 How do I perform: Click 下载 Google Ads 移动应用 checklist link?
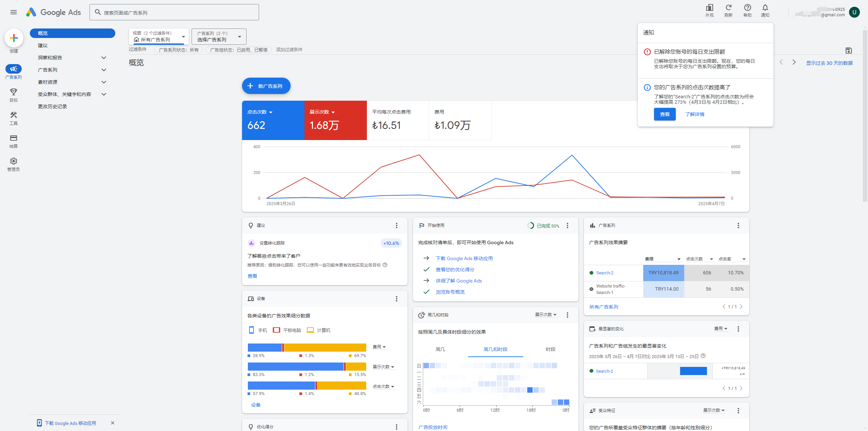pos(464,258)
